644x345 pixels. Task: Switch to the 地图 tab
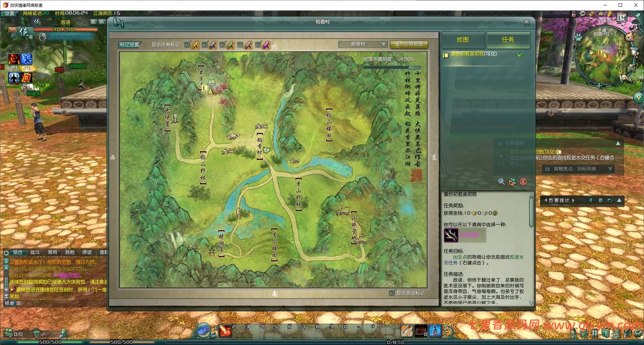point(463,40)
